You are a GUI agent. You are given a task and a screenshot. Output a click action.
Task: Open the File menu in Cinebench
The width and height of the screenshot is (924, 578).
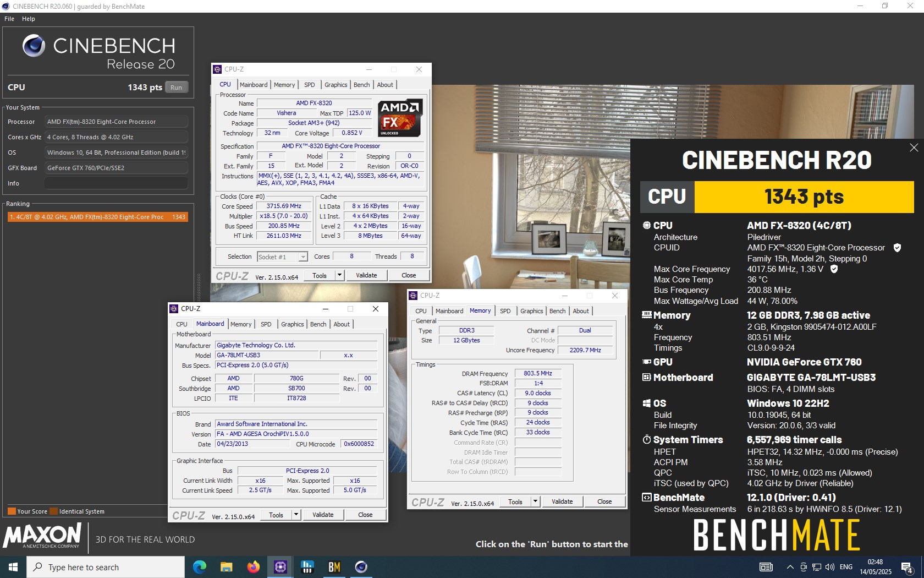click(x=9, y=19)
